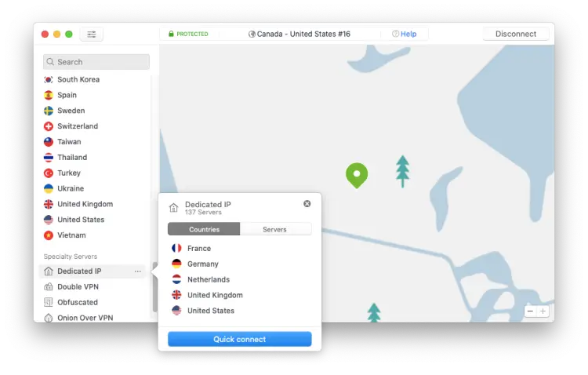588x375 pixels.
Task: Click the sidebar scrollbar thumb
Action: pyautogui.click(x=154, y=288)
